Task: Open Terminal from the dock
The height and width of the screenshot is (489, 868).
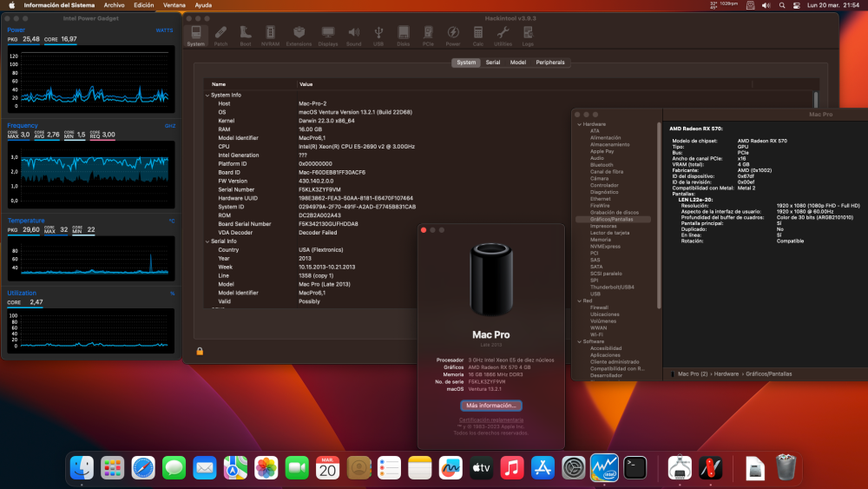Action: [635, 468]
